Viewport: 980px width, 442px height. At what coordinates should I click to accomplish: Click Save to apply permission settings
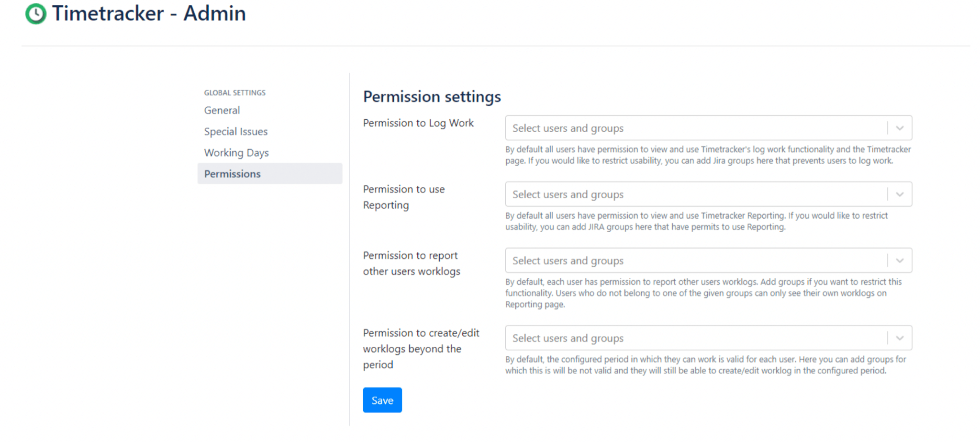(x=382, y=400)
